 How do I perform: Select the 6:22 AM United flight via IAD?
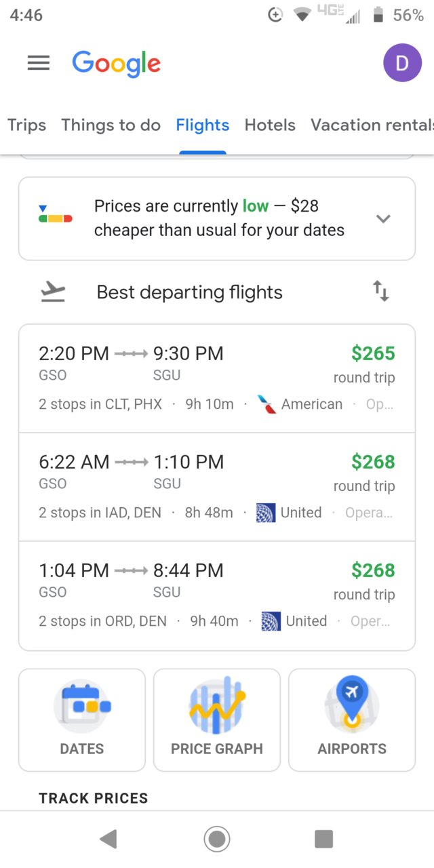(217, 487)
